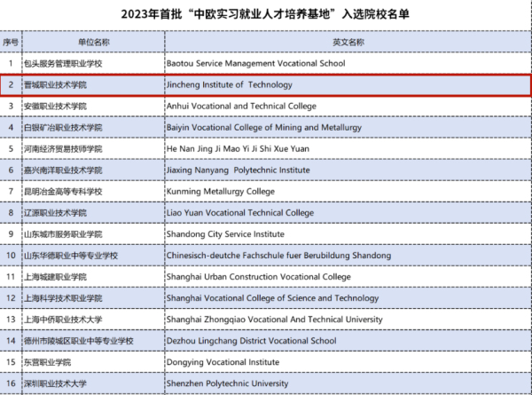Image resolution: width=532 pixels, height=395 pixels.
Task: Click cell Shanghai Urban Construction Vocational College
Action: [348, 277]
